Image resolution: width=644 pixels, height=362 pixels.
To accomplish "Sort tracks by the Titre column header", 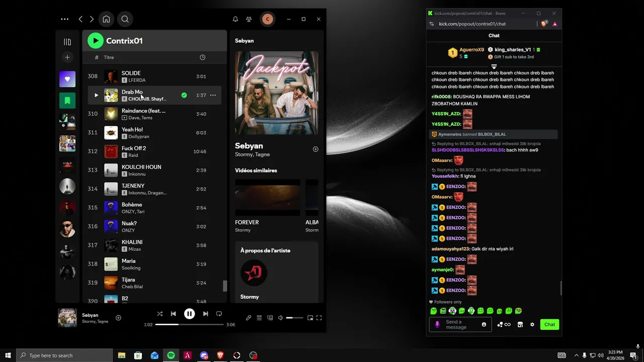I will [x=109, y=57].
